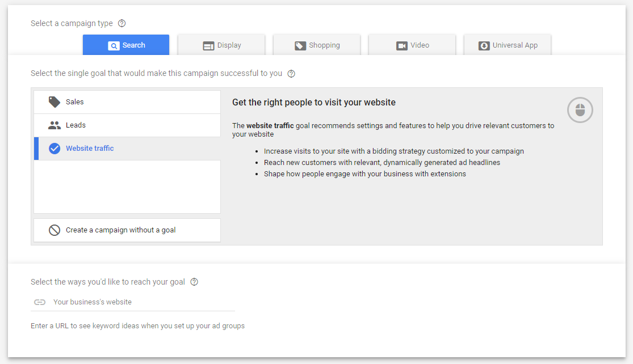Select the Search campaign type tab
633x364 pixels.
pos(126,45)
